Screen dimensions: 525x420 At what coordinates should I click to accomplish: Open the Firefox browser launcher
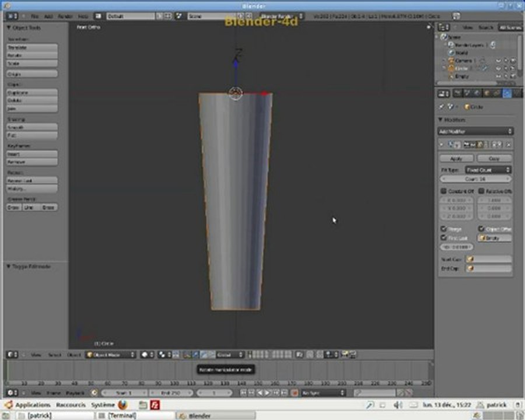123,405
